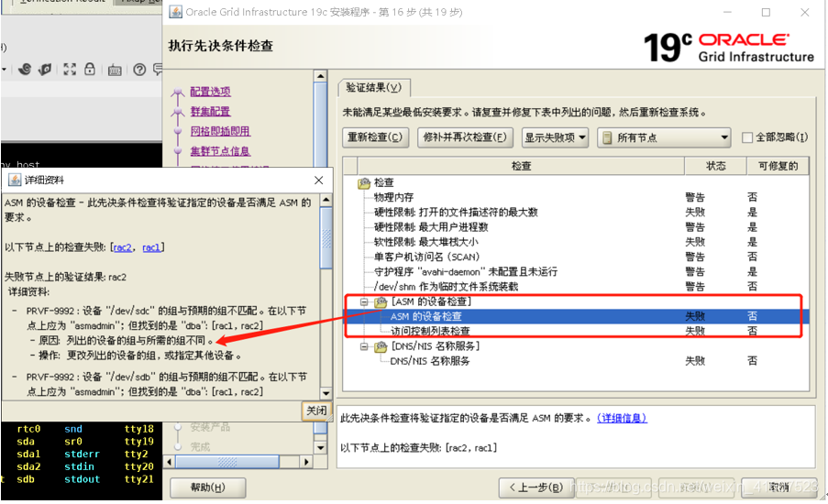Click the steps sidebar horizontal scrollbar thumb
828x504 pixels.
[x=226, y=462]
